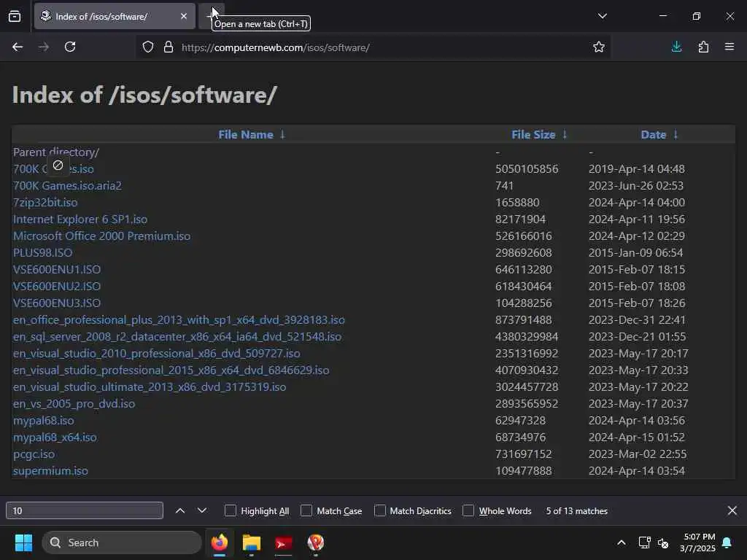Viewport: 747px width, 560px height.
Task: Download mypal68.iso
Action: [43, 421]
